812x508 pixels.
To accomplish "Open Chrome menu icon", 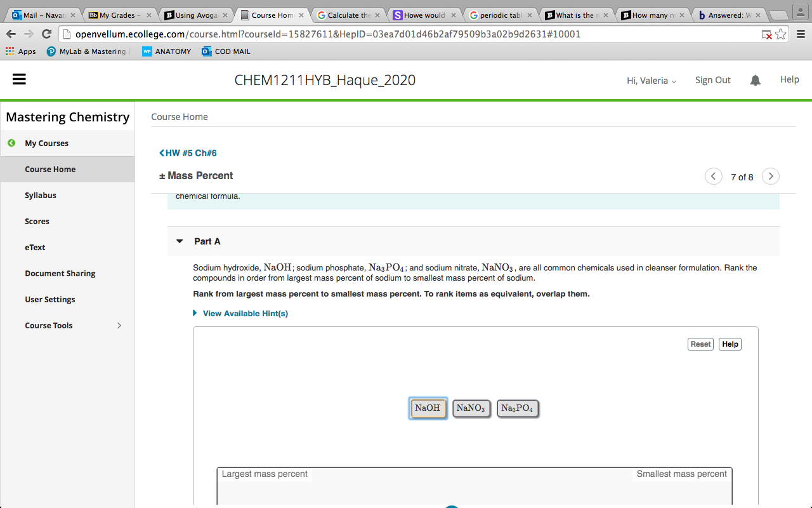I will 801,34.
